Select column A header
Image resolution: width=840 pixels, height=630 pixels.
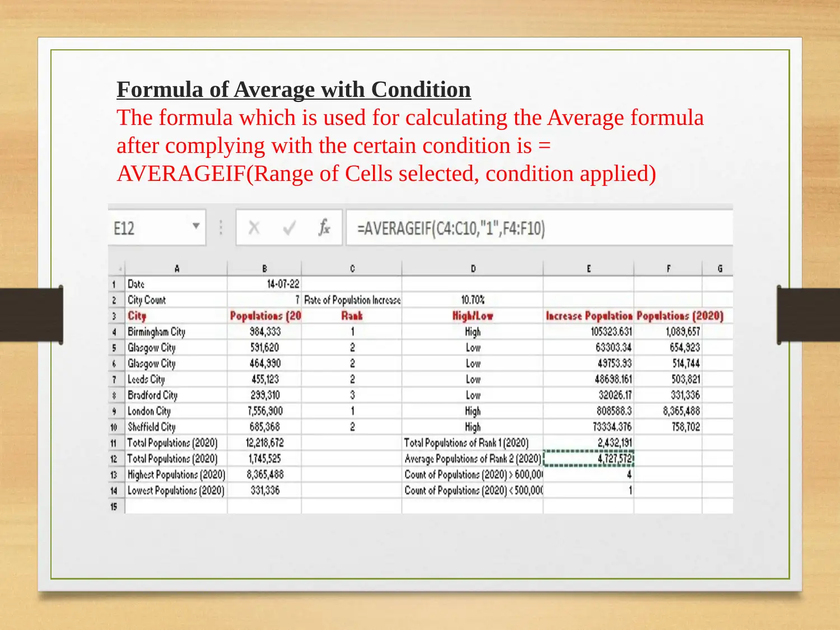coord(176,268)
